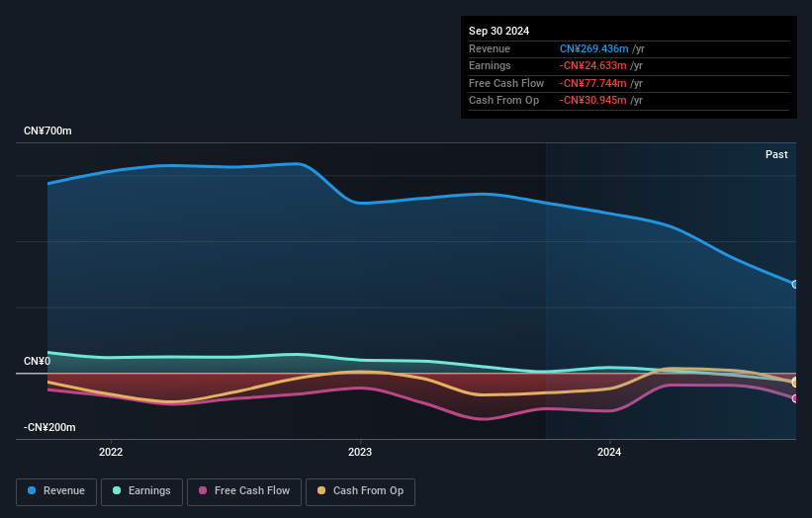Click the Free Cash Flow endpoint marker

pyautogui.click(x=795, y=398)
